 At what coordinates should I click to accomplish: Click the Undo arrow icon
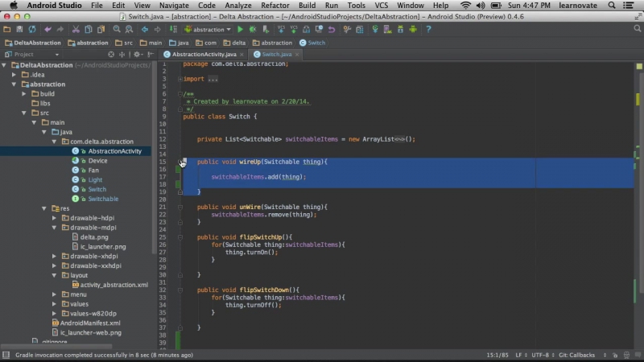pos(47,29)
